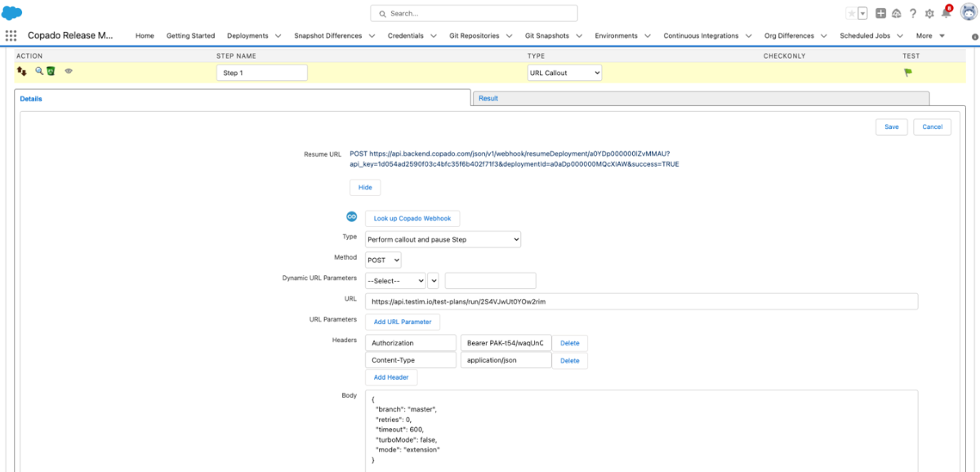Open Global Actions plus icon
This screenshot has width=980, height=472.
(x=881, y=13)
